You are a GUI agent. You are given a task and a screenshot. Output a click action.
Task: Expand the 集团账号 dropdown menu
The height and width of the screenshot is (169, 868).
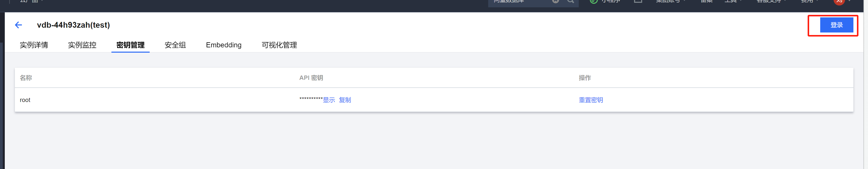tap(670, 1)
